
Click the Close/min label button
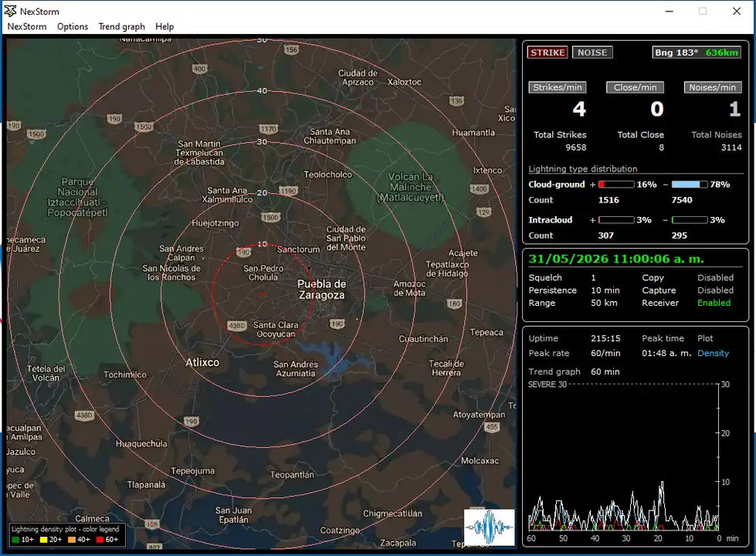tap(635, 87)
